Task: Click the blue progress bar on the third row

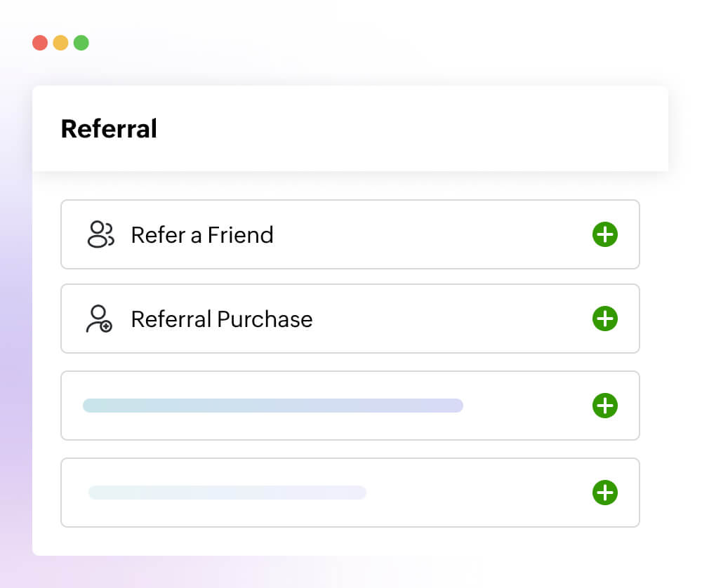Action: click(x=274, y=406)
